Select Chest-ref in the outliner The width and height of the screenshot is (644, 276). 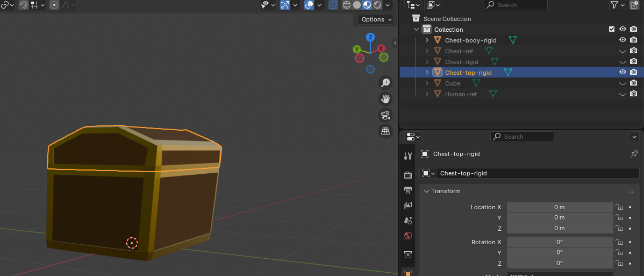click(x=459, y=51)
